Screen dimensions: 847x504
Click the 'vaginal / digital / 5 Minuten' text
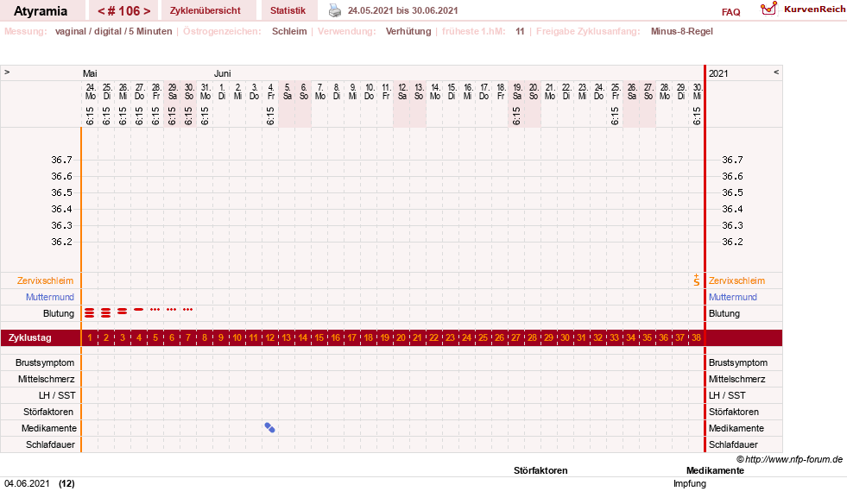[113, 31]
